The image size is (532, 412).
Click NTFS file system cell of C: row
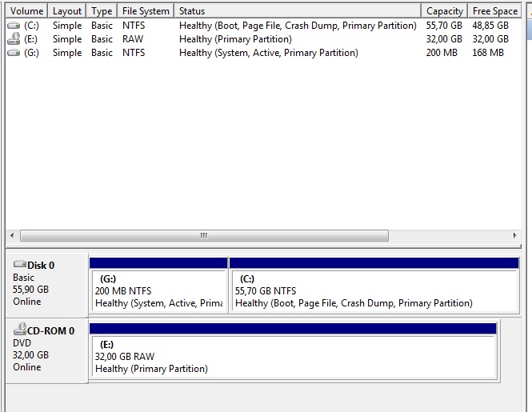[x=134, y=26]
